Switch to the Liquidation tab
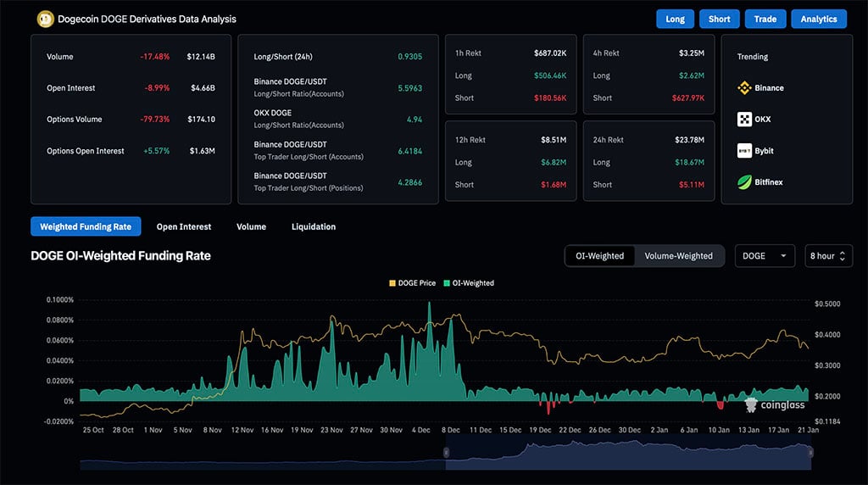This screenshot has width=868, height=485. pyautogui.click(x=314, y=226)
